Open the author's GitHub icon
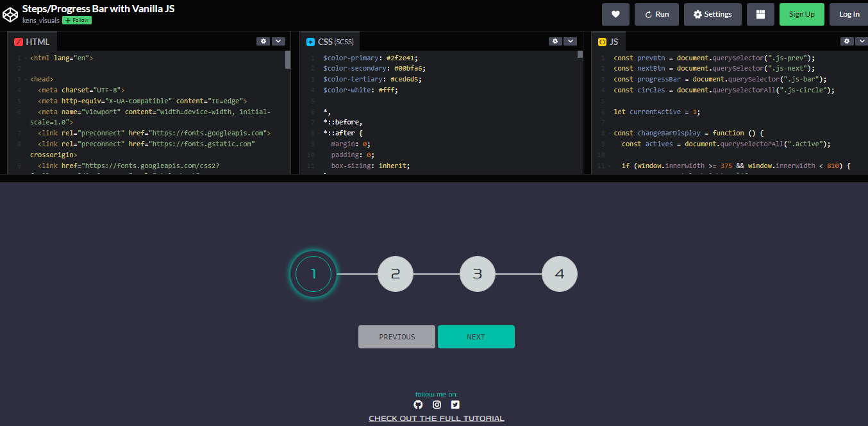 (418, 405)
